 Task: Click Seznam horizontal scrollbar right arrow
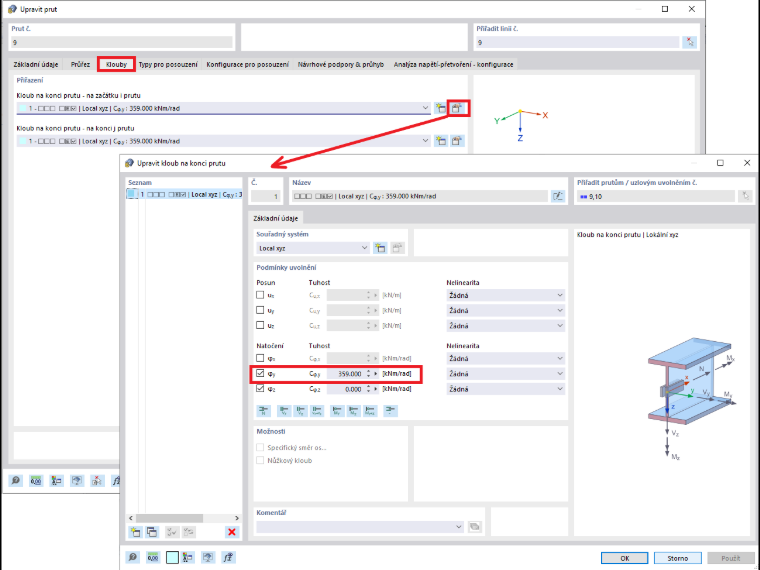pyautogui.click(x=237, y=518)
